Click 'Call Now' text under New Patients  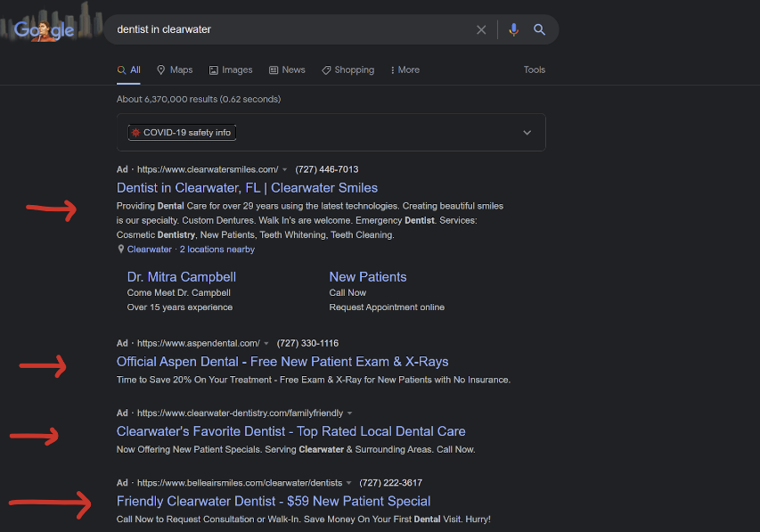pyautogui.click(x=347, y=292)
